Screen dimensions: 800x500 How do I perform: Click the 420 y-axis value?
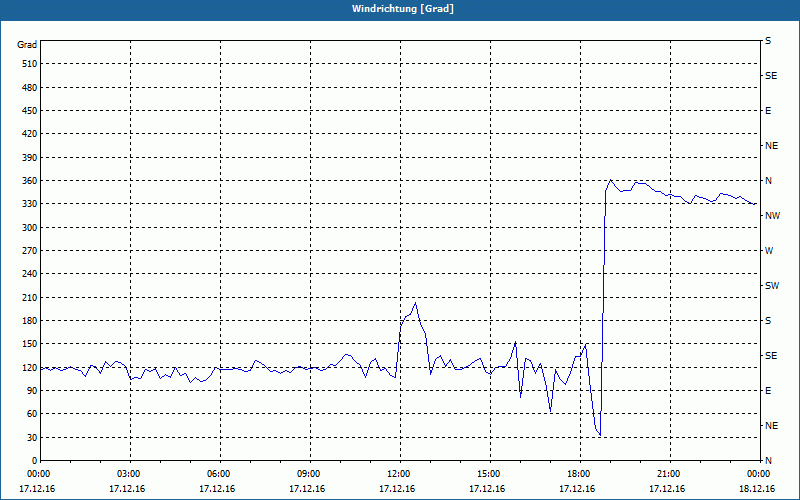[30, 134]
